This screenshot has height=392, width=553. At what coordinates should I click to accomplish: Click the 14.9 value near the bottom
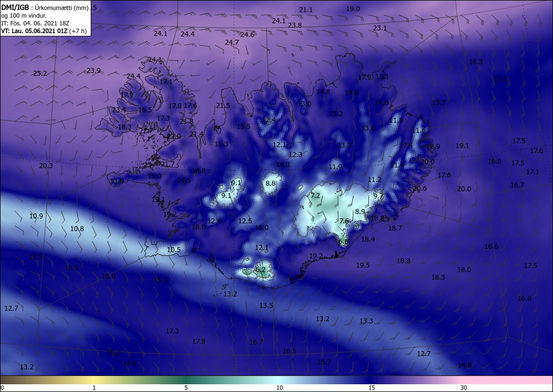(x=130, y=363)
